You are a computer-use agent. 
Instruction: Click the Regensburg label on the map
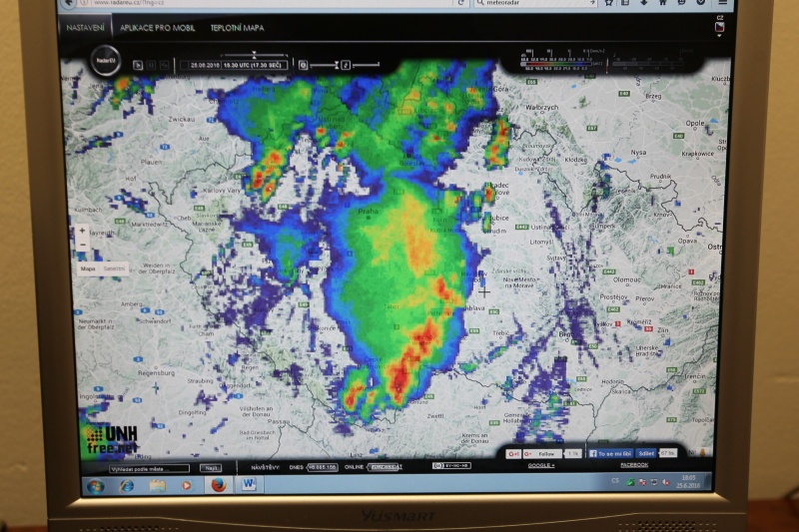156,372
